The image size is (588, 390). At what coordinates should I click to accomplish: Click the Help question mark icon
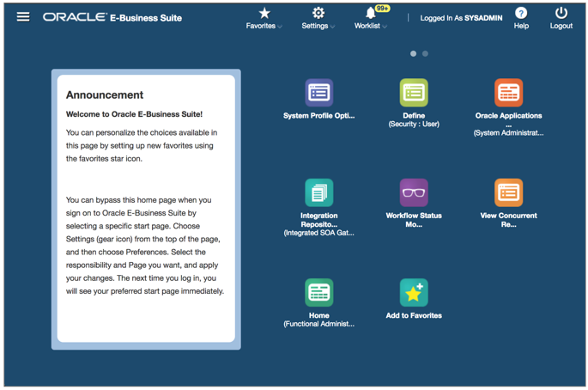click(x=521, y=13)
